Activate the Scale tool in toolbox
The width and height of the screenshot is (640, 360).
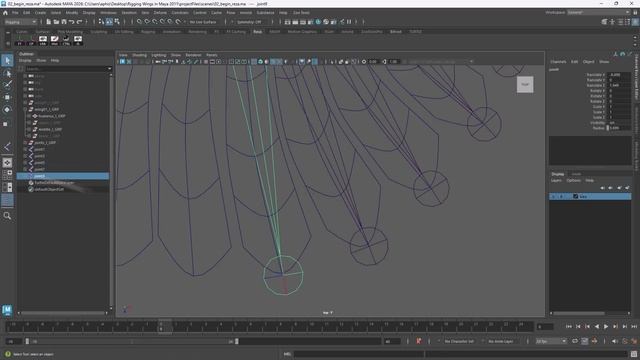(6, 124)
